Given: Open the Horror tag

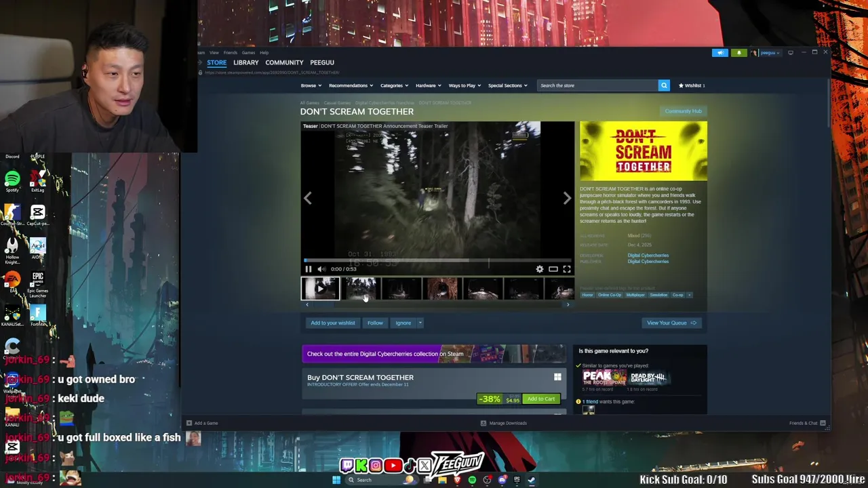Looking at the screenshot, I should pos(587,295).
